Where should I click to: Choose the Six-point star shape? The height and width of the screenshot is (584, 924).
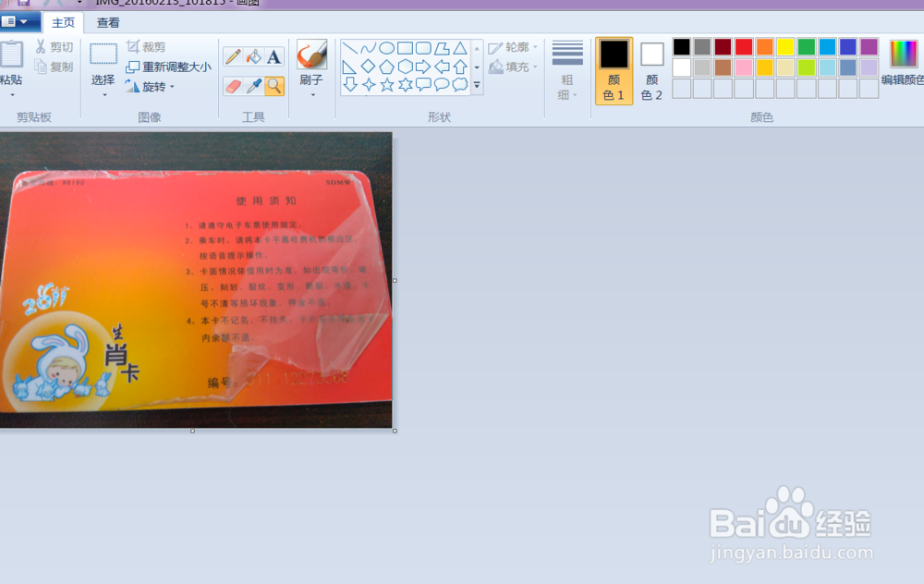click(x=405, y=85)
